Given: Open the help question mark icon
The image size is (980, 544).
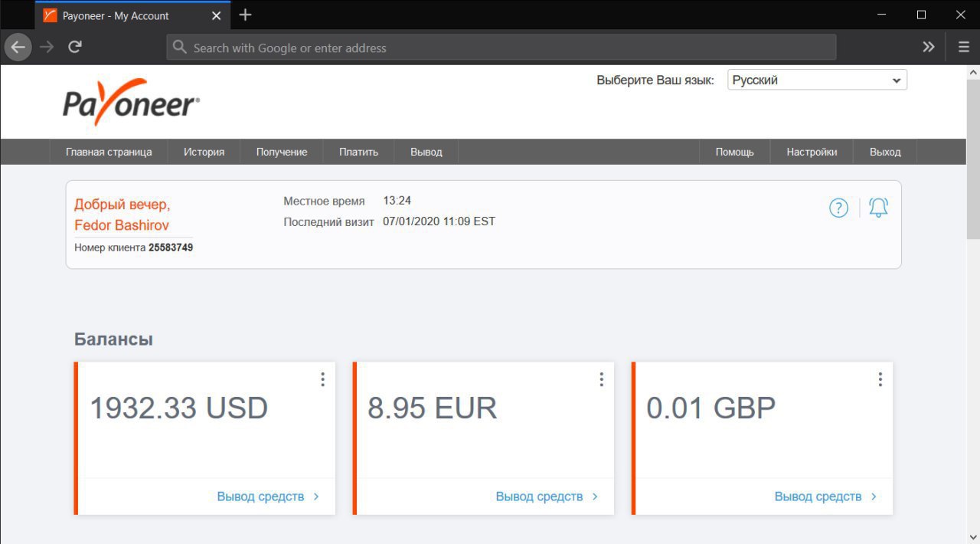Looking at the screenshot, I should [x=839, y=208].
